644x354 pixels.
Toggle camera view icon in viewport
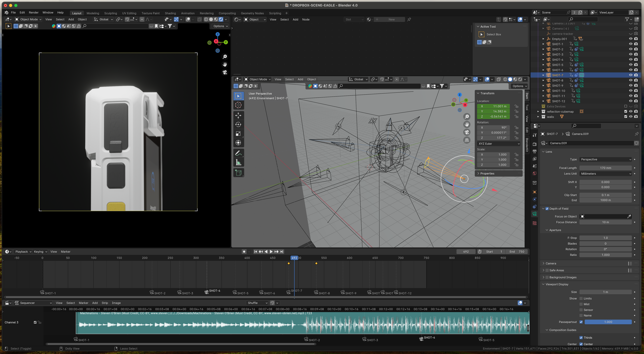coord(466,132)
